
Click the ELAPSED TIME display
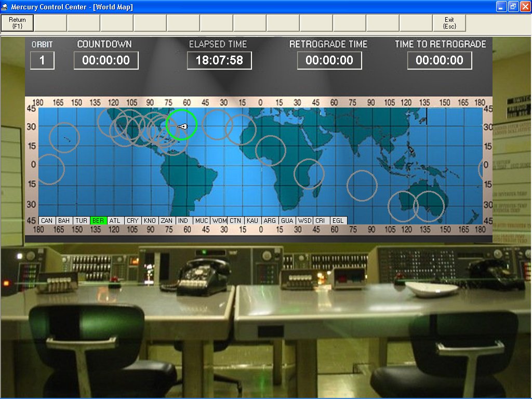[219, 60]
